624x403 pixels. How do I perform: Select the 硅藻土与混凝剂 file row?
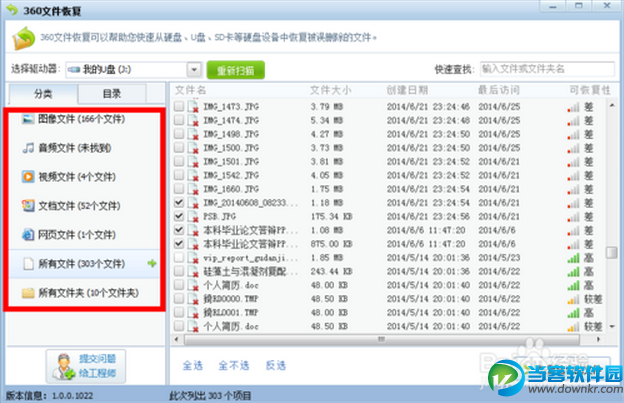390,272
